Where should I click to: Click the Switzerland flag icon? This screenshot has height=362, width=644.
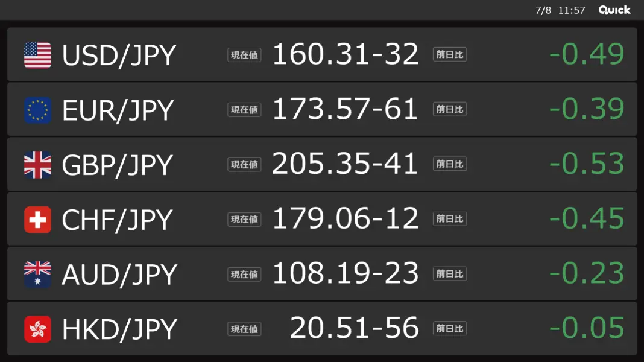click(x=37, y=220)
